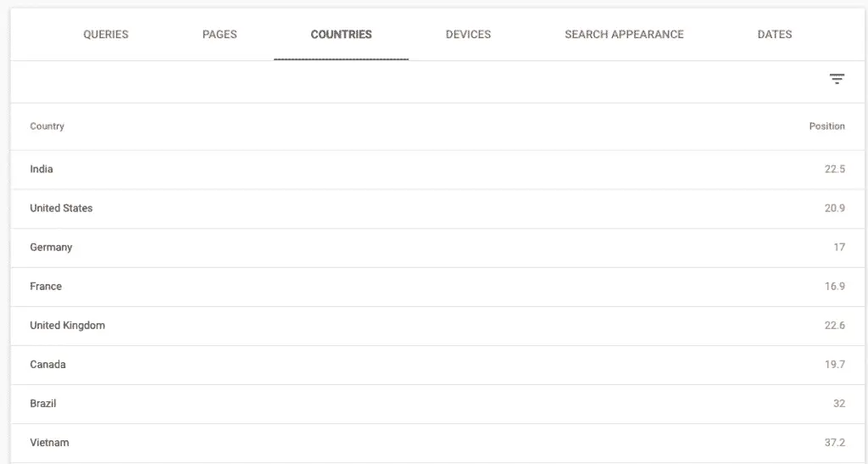Open the France country entry

46,287
